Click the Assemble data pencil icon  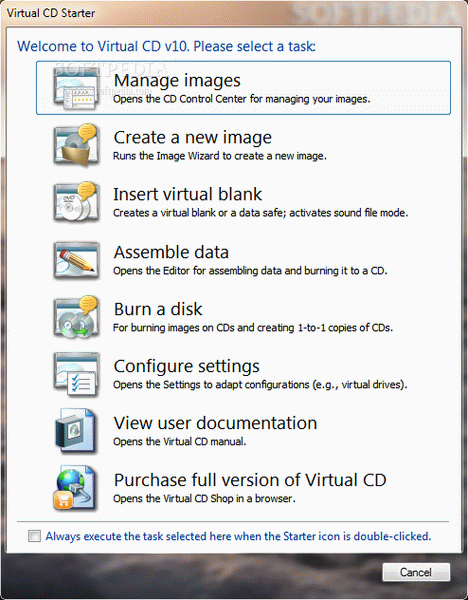point(77,260)
